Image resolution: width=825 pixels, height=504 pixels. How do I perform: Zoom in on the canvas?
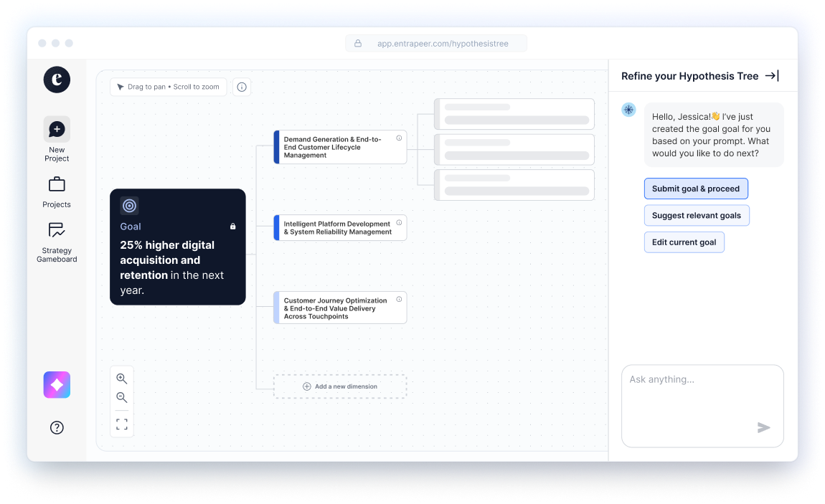[x=122, y=379]
